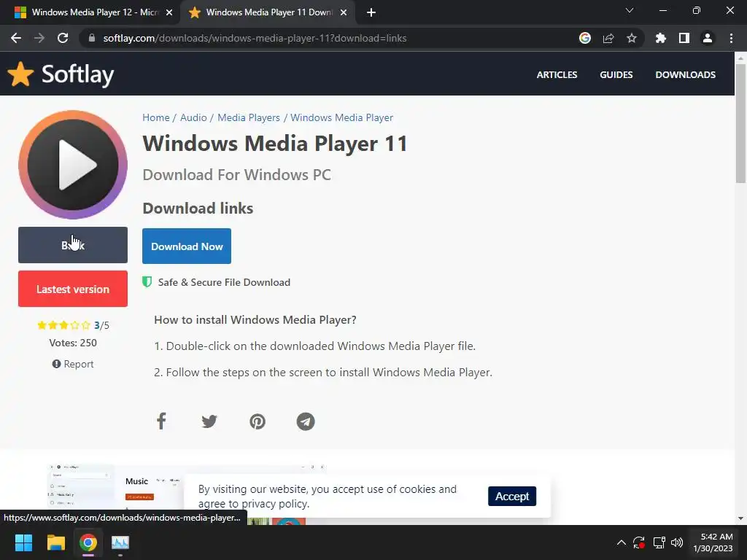Click the Chrome taskbar icon

pyautogui.click(x=88, y=542)
